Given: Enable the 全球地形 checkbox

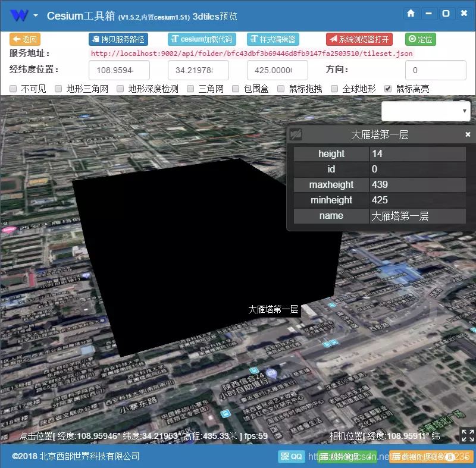Looking at the screenshot, I should tap(334, 89).
